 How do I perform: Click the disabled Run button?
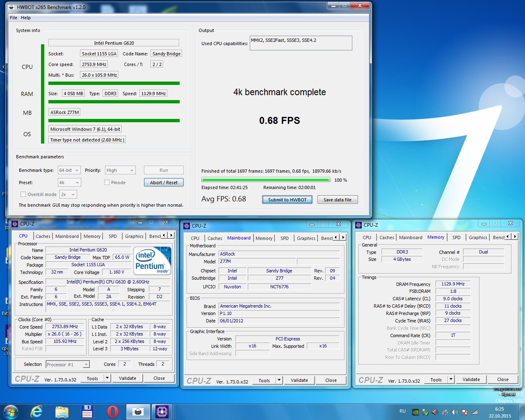coord(164,170)
